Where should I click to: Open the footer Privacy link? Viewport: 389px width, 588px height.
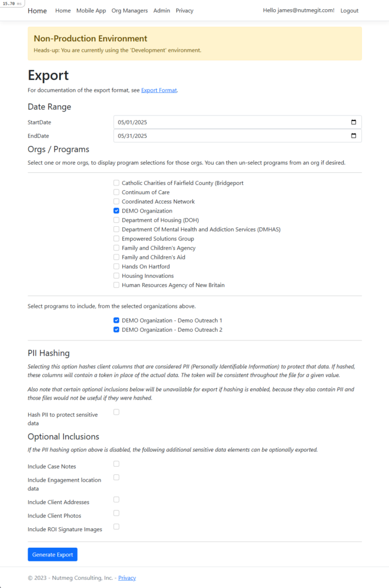tap(127, 578)
